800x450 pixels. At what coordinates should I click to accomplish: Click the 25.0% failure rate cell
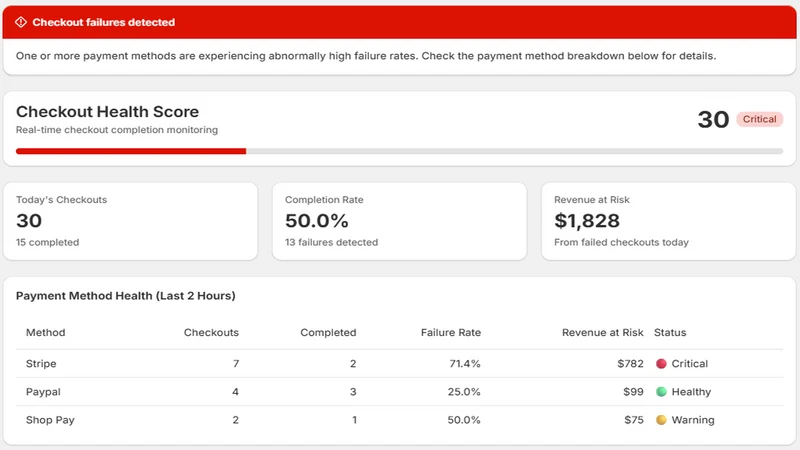(x=464, y=392)
